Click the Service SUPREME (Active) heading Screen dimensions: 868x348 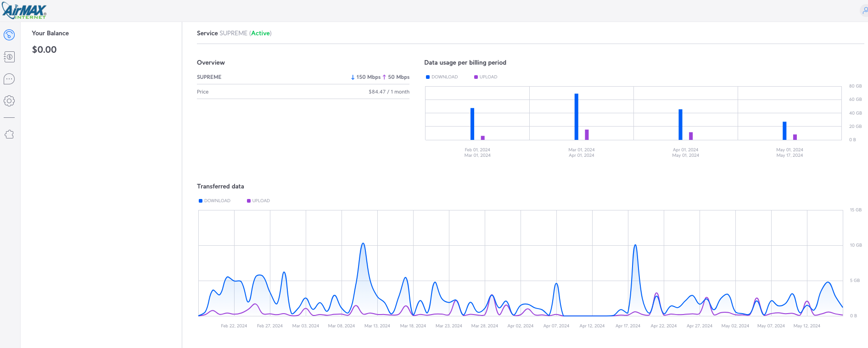coord(234,33)
